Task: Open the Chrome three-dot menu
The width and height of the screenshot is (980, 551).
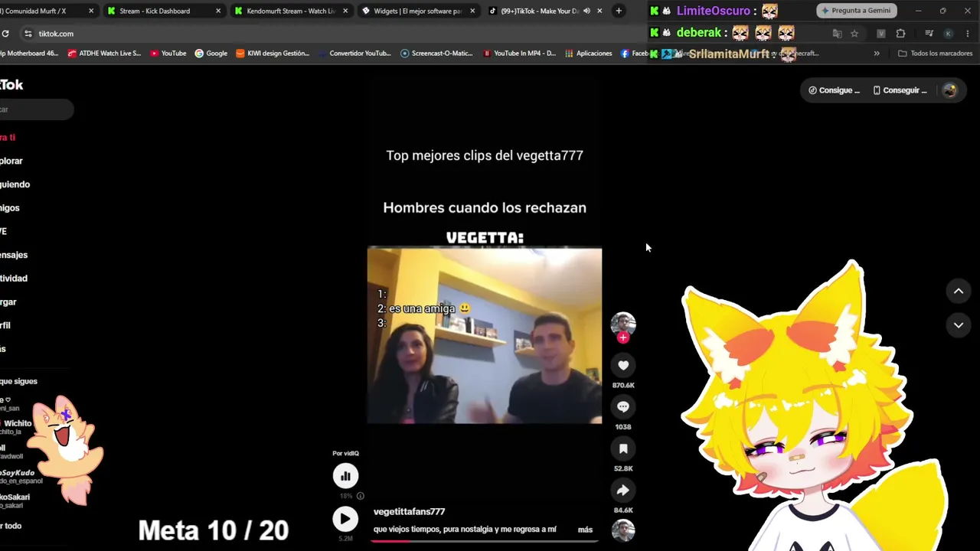Action: click(x=968, y=34)
